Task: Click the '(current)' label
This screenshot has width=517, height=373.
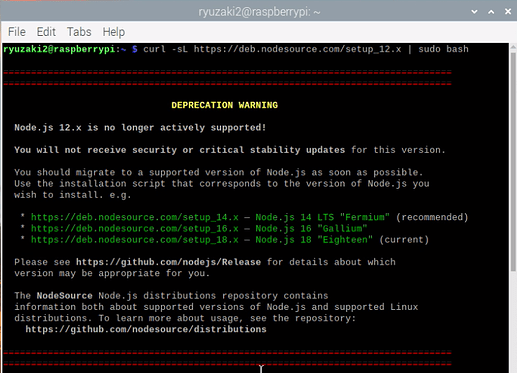Action: pos(404,240)
